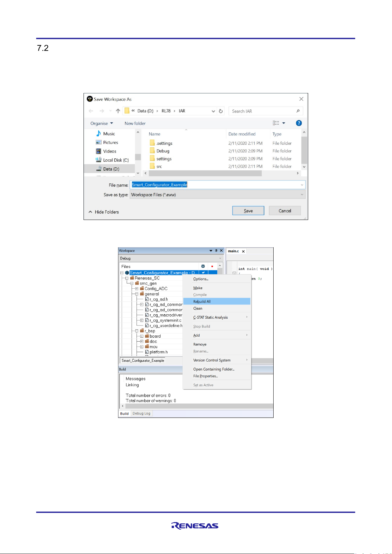Open the address bar path history dropdown
Screen dimensions: 392x554
tap(213, 111)
